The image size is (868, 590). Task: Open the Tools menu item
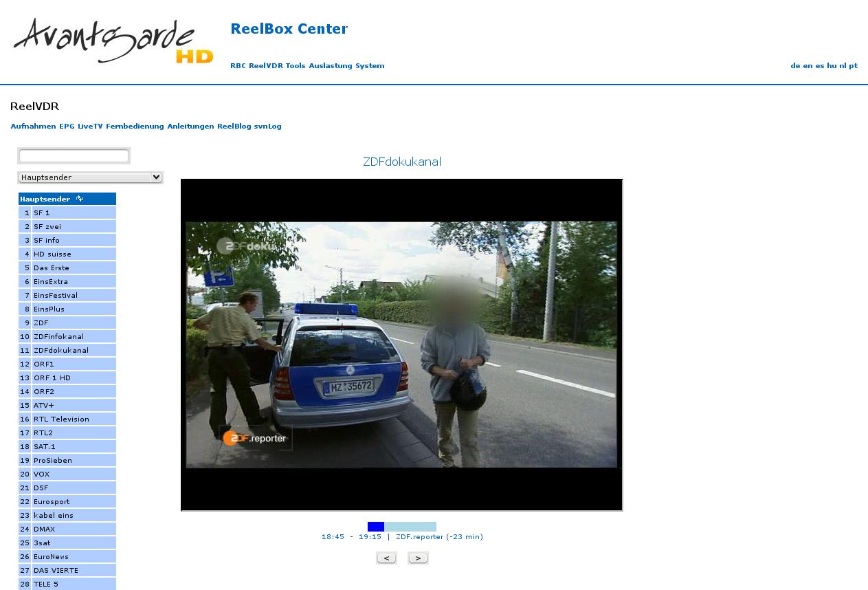point(296,66)
